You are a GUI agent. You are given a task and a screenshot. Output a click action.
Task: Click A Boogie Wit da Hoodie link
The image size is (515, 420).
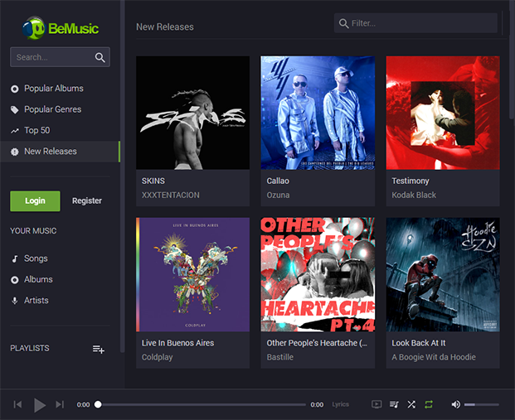[434, 357]
